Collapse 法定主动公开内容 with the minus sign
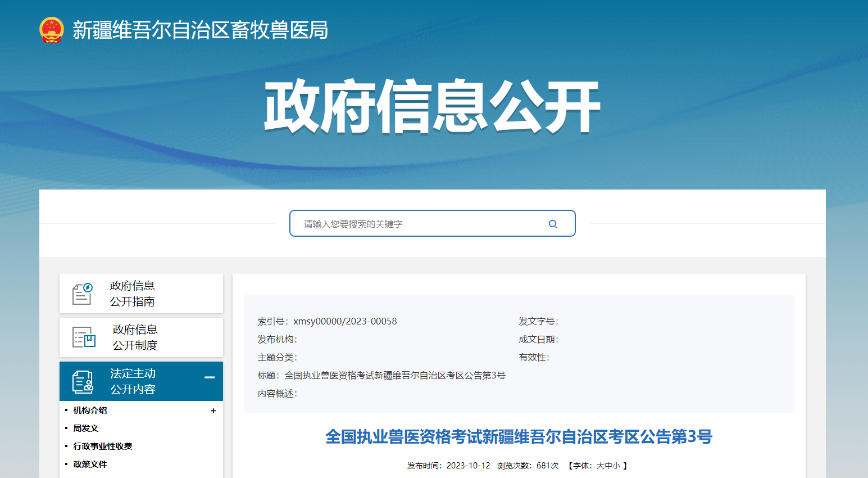868x478 pixels. tap(210, 377)
